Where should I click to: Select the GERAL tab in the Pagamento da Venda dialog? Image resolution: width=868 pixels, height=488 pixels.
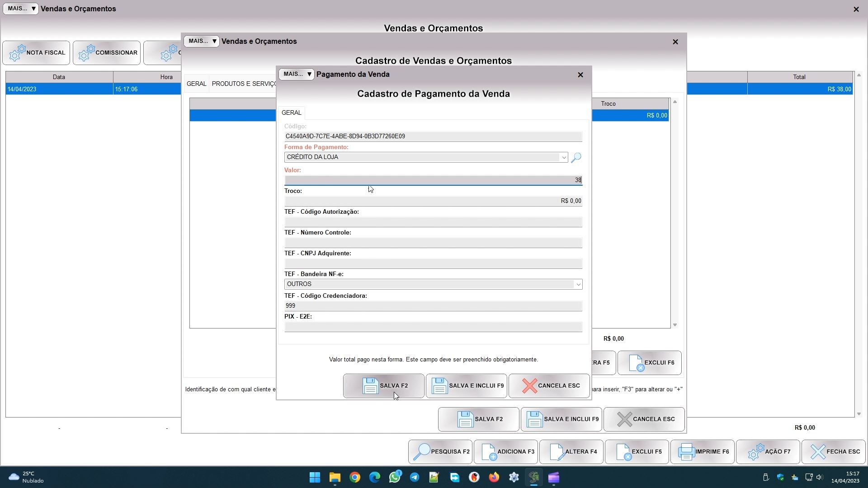click(x=291, y=113)
